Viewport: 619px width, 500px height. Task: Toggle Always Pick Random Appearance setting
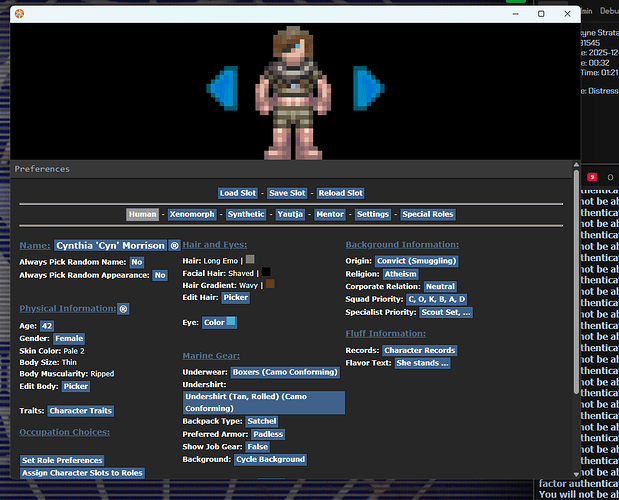tap(159, 275)
